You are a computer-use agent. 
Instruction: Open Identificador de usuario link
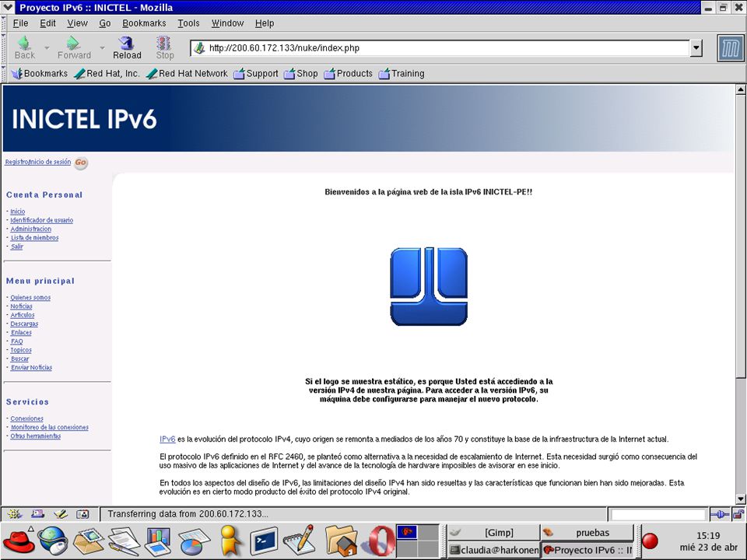(x=42, y=220)
